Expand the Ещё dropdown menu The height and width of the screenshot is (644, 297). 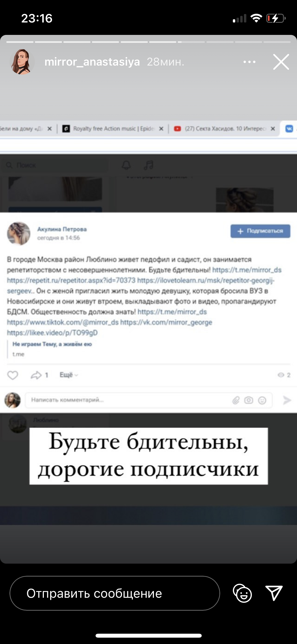click(x=69, y=375)
